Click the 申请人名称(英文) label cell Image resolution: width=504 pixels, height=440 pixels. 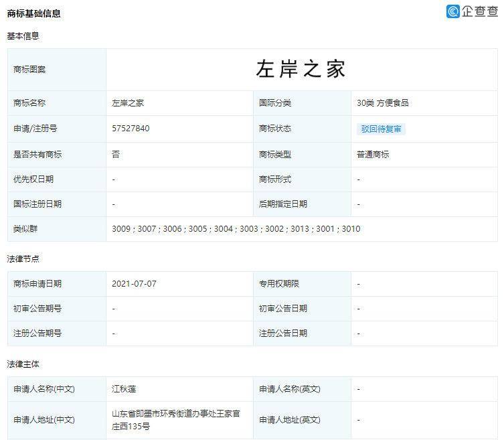tap(302, 389)
